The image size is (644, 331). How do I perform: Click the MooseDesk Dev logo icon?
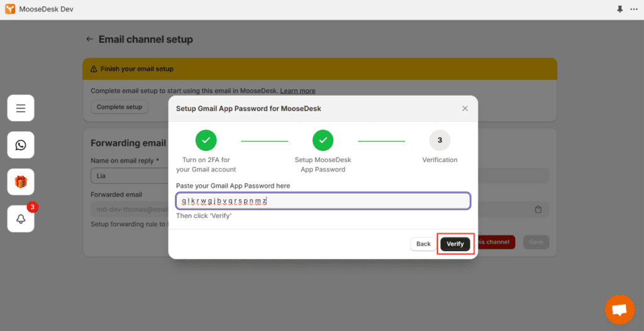pyautogui.click(x=10, y=9)
